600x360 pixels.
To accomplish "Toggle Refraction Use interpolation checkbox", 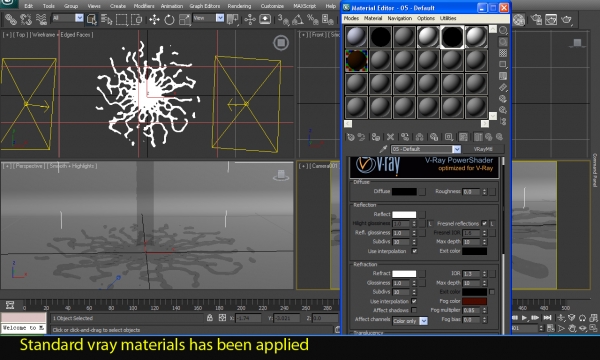I will [x=414, y=301].
